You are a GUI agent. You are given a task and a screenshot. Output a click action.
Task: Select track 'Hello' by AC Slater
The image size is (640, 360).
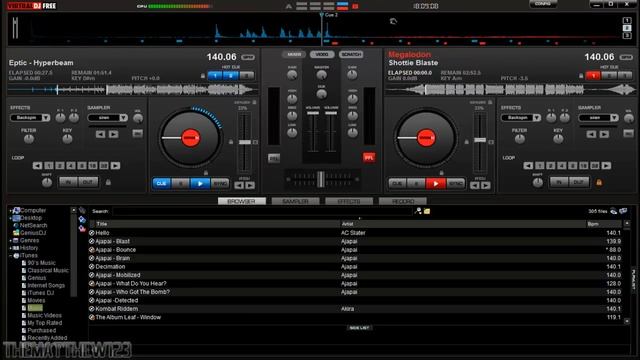point(355,233)
